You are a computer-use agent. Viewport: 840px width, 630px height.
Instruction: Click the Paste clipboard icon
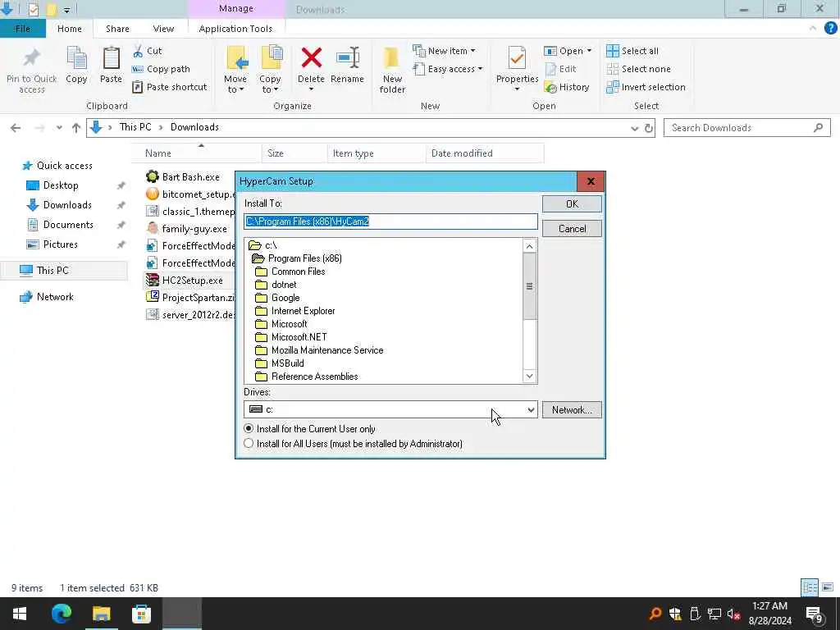click(111, 58)
